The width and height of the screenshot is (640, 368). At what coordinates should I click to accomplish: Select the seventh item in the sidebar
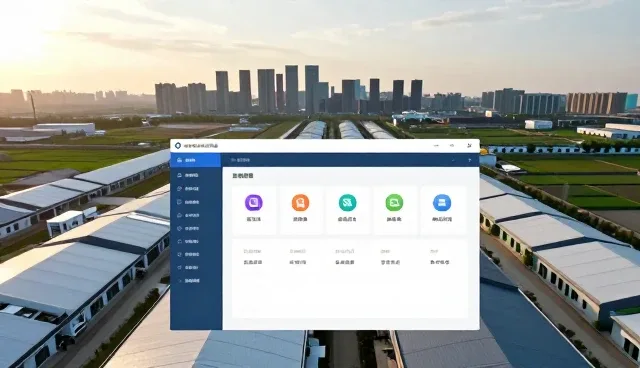[x=196, y=242]
